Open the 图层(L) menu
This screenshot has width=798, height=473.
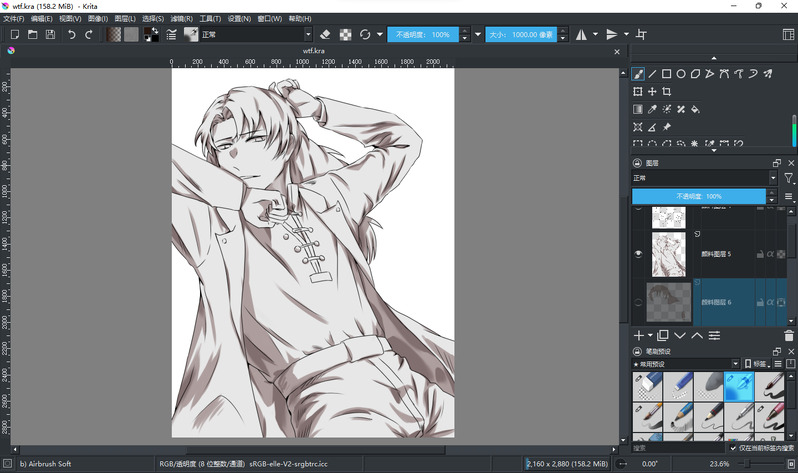pos(125,19)
